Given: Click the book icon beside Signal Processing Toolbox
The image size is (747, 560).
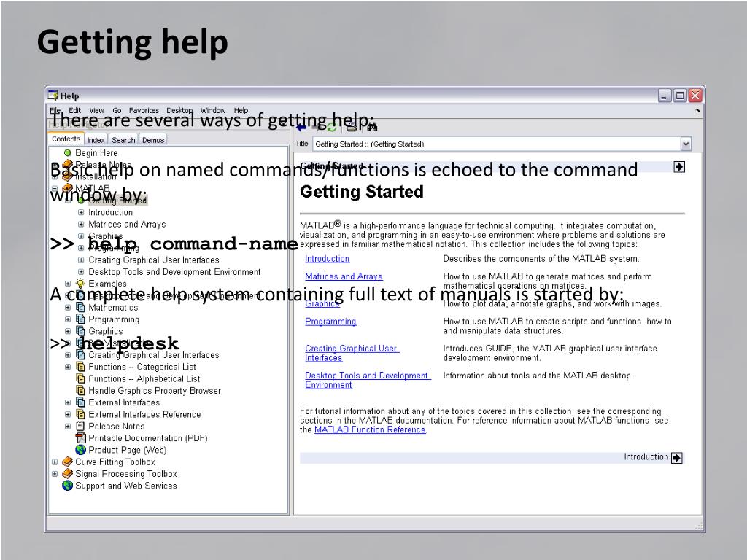Looking at the screenshot, I should [67, 474].
